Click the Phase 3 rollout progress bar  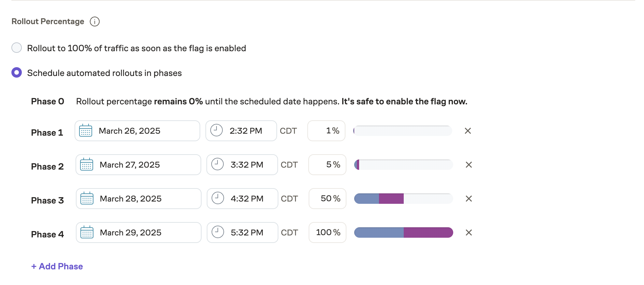403,199
